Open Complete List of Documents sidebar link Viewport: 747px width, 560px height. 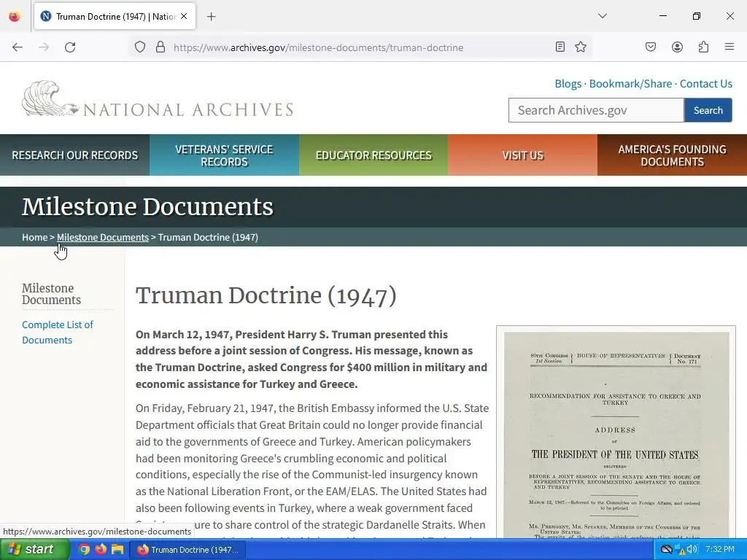point(58,332)
